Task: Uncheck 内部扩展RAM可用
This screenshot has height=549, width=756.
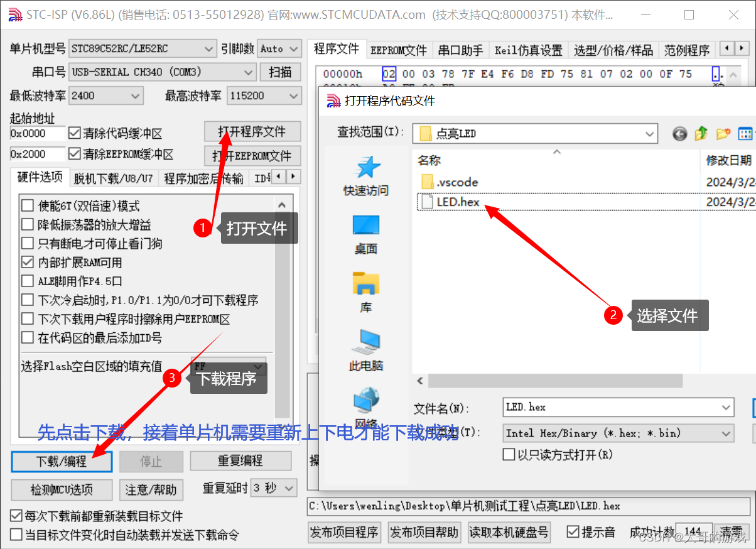Action: click(28, 263)
